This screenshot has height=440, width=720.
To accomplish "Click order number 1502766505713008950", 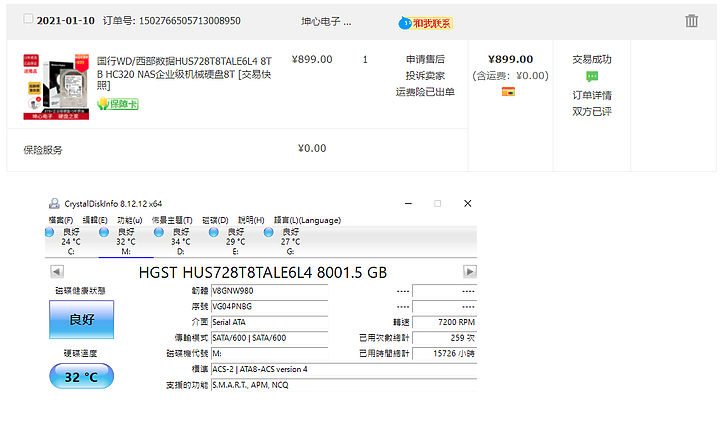I will pos(190,21).
